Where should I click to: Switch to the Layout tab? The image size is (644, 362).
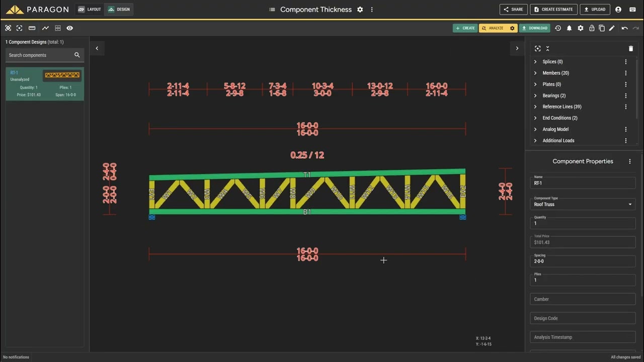[x=89, y=10]
